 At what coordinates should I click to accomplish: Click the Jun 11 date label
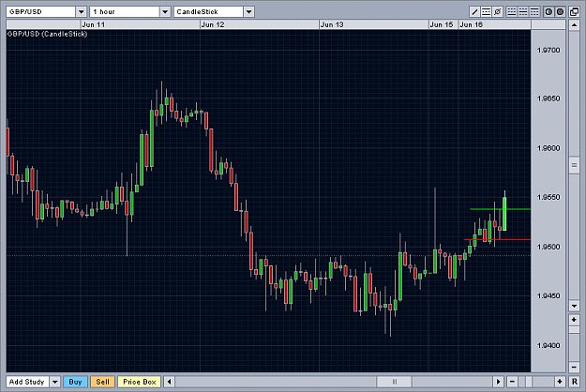pyautogui.click(x=94, y=24)
